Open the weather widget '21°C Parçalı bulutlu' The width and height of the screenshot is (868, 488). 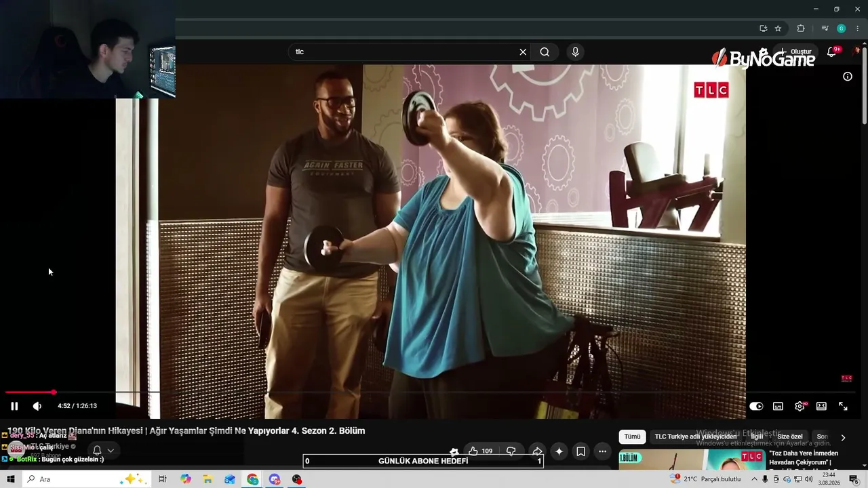(705, 479)
